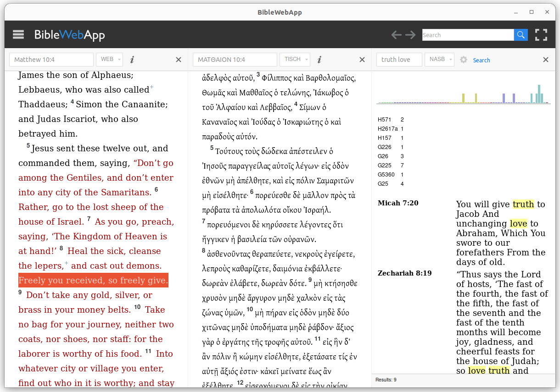This screenshot has height=392, width=560.
Task: Click the Matthew 10:4 reference field
Action: tap(51, 60)
